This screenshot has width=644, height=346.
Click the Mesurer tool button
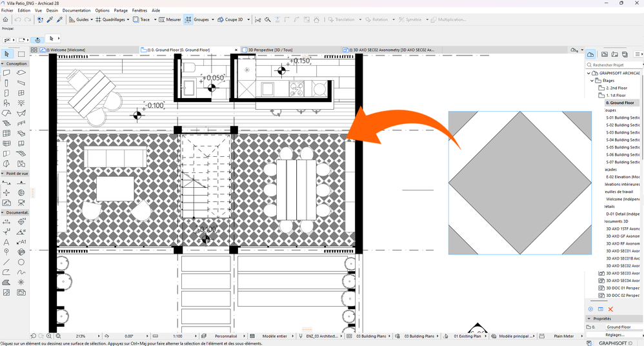170,19
